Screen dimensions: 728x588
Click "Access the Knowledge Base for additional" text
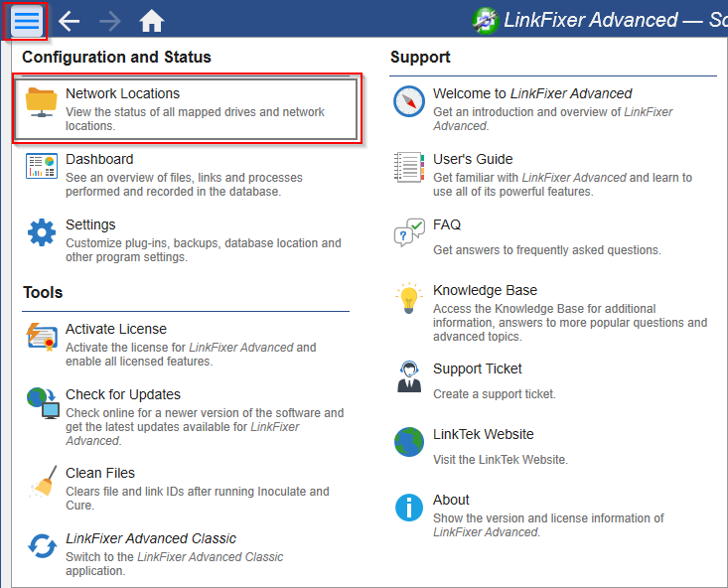(570, 323)
